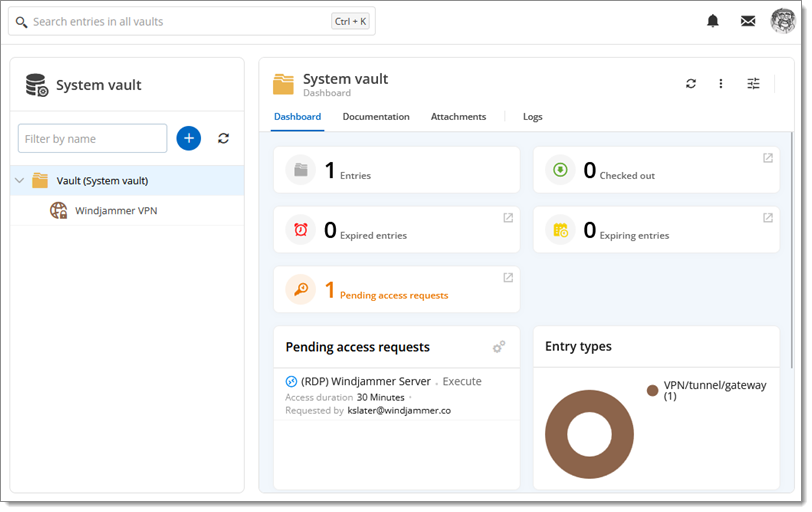812x512 pixels.
Task: Open Expired entries card pop-out link
Action: (508, 218)
